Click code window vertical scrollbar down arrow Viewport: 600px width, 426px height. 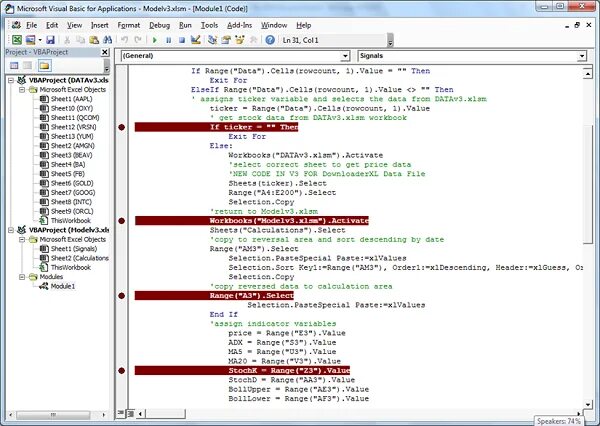pyautogui.click(x=588, y=404)
